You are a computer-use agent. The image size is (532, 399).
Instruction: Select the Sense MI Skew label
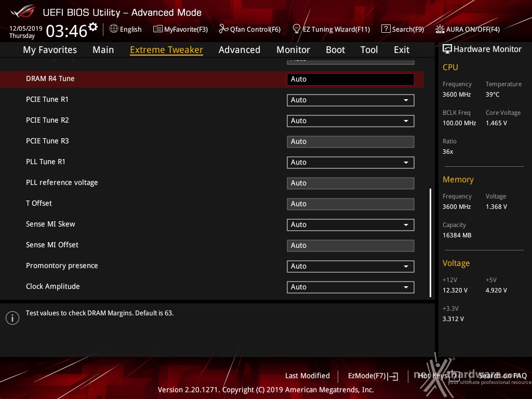[50, 224]
